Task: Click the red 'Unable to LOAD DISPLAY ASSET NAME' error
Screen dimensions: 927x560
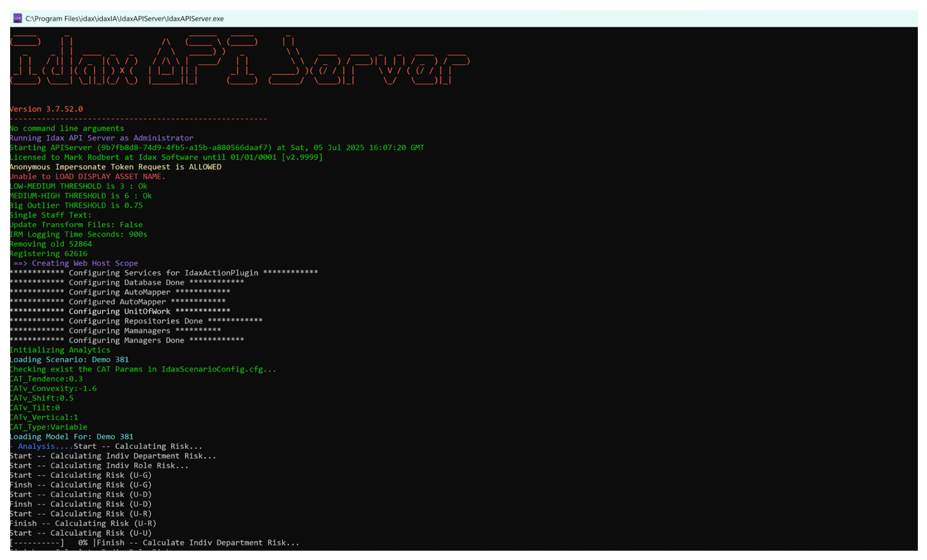Action: [87, 177]
